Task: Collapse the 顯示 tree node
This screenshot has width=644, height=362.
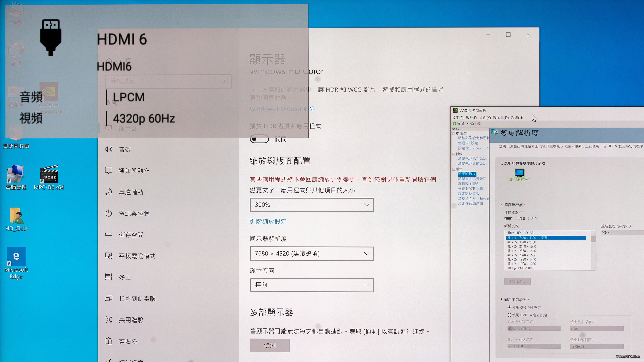Action: (x=453, y=169)
